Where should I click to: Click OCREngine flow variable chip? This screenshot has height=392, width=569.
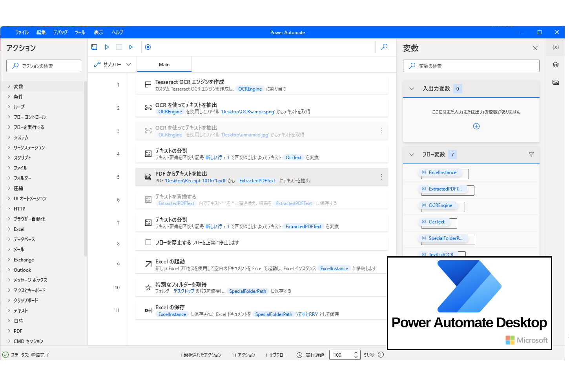(438, 205)
